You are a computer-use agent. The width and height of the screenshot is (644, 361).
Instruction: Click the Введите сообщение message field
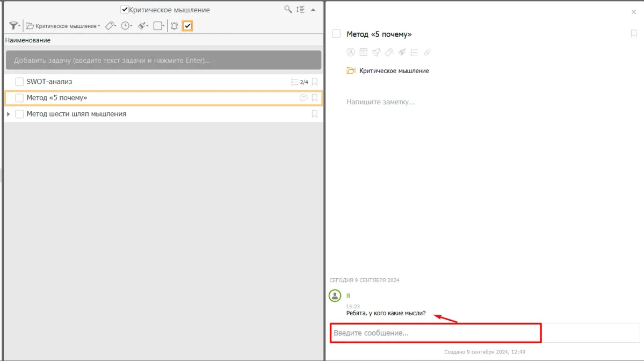click(x=435, y=333)
